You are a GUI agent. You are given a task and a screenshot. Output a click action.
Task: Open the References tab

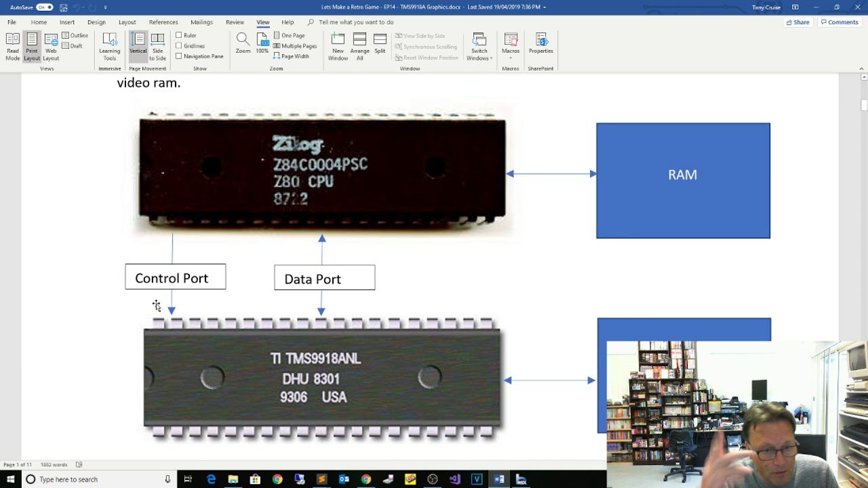click(x=163, y=22)
